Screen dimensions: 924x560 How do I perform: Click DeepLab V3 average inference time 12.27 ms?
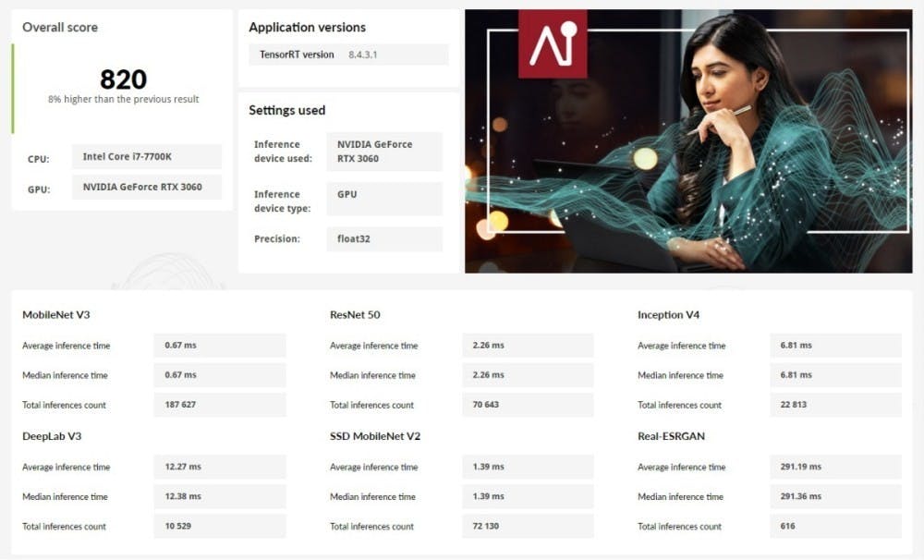220,467
